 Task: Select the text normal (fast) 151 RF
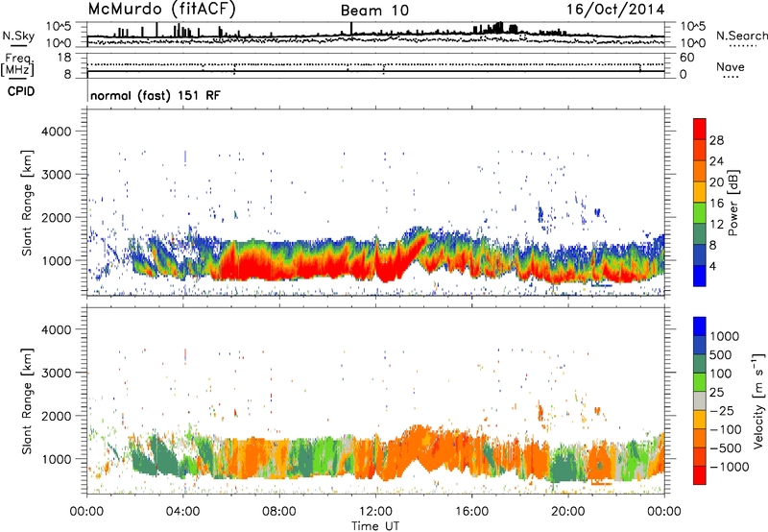coord(156,95)
